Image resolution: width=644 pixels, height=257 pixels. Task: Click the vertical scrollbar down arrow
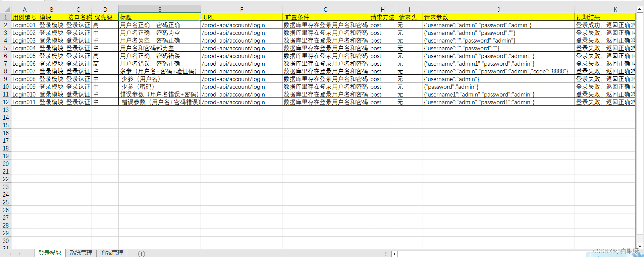click(640, 246)
